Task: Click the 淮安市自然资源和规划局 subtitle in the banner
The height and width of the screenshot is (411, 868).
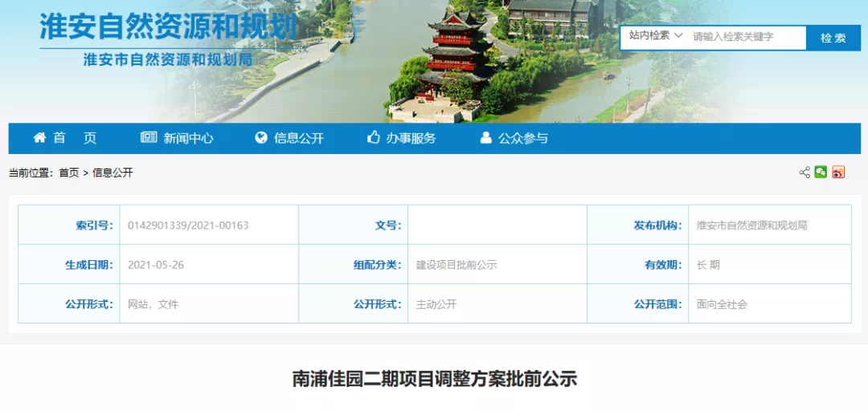Action: (168, 59)
